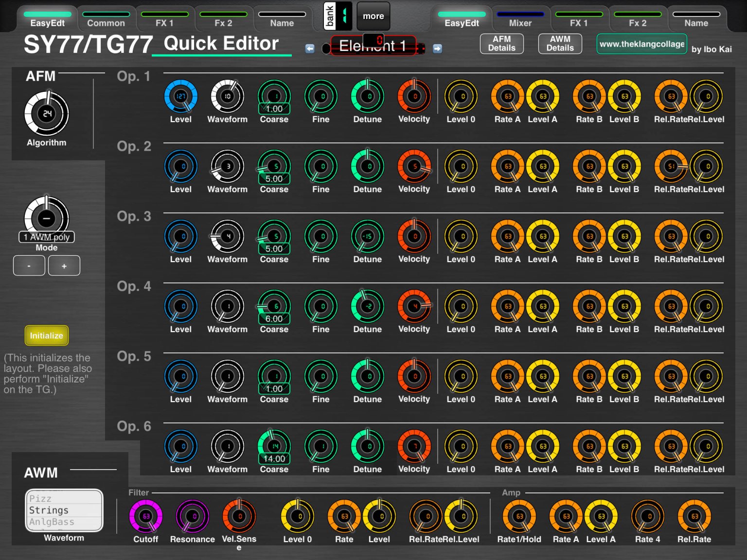Pick AnlgBass in the AWM Waveform list

click(x=64, y=522)
